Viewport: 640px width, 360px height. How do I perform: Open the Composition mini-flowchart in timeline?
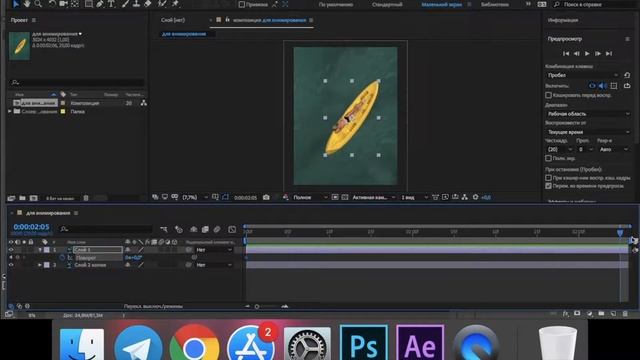(164, 229)
